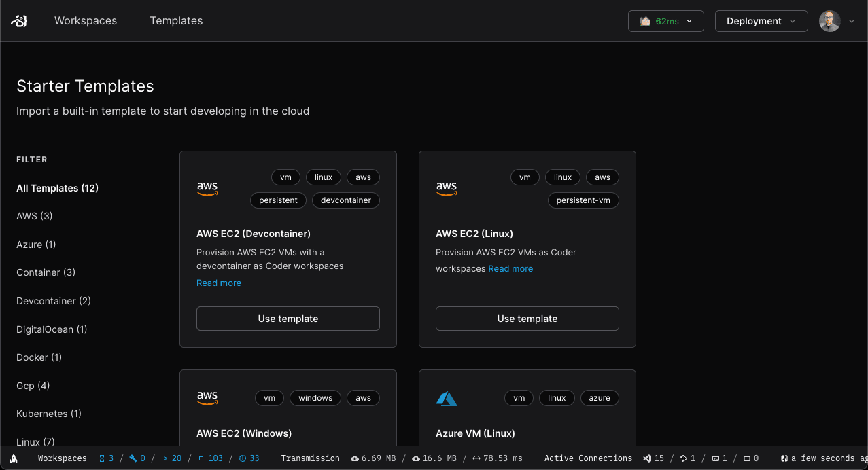Filter templates by Kubernetes (1)
Viewport: 868px width, 470px height.
[x=49, y=414]
